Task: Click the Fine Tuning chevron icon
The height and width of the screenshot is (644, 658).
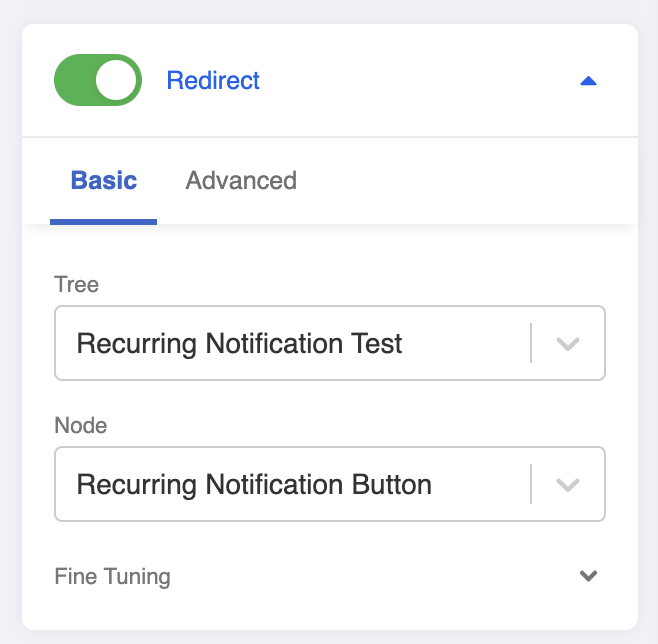Action: click(588, 576)
